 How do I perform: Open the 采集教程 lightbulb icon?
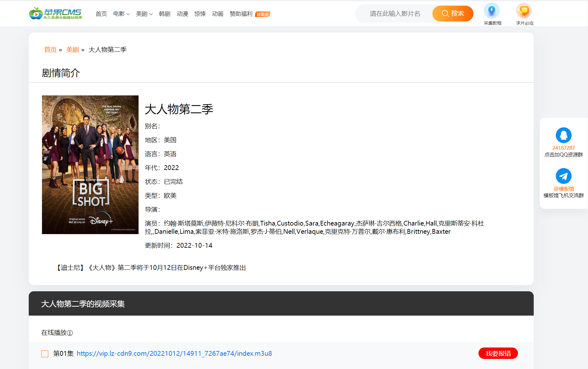point(491,11)
